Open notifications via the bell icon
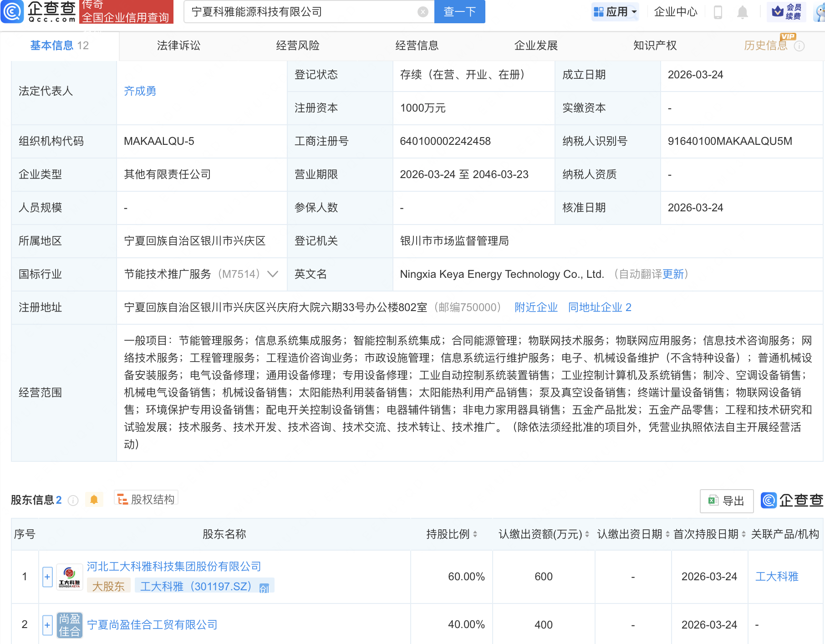The width and height of the screenshot is (825, 644). 742,12
